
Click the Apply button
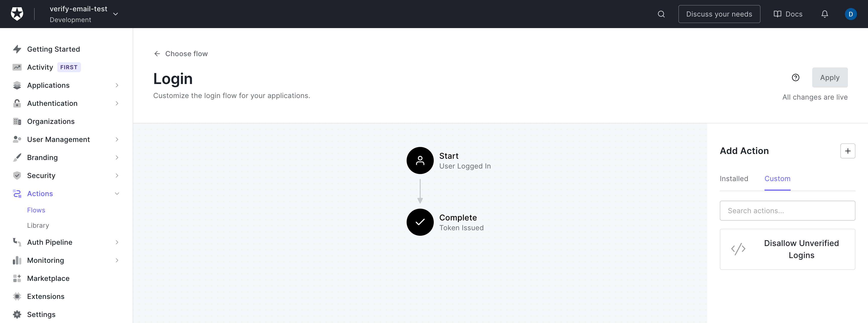(x=830, y=77)
